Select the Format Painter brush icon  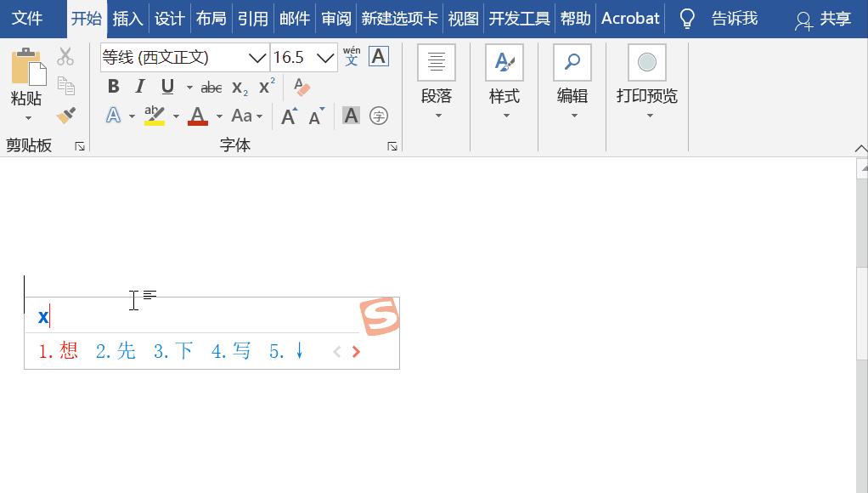(65, 114)
